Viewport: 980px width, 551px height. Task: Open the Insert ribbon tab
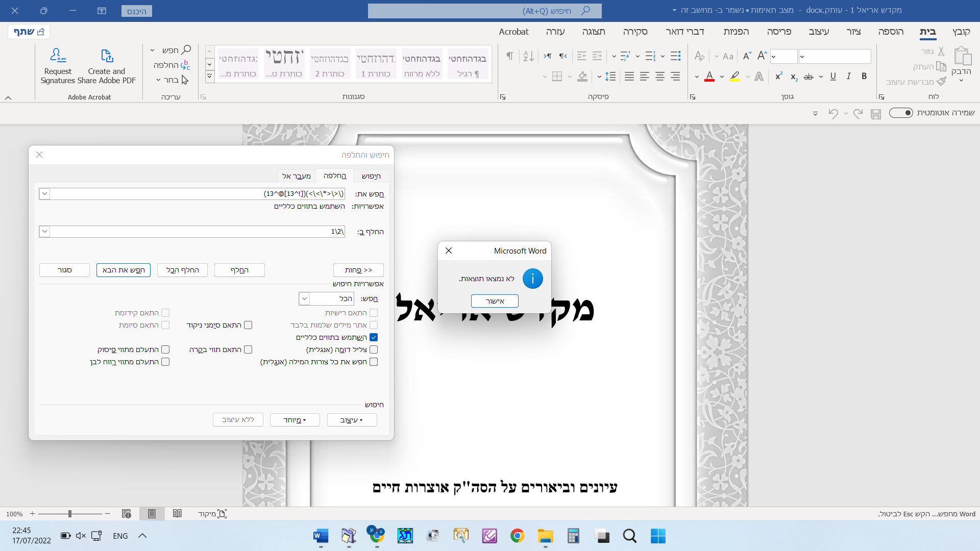coord(891,32)
